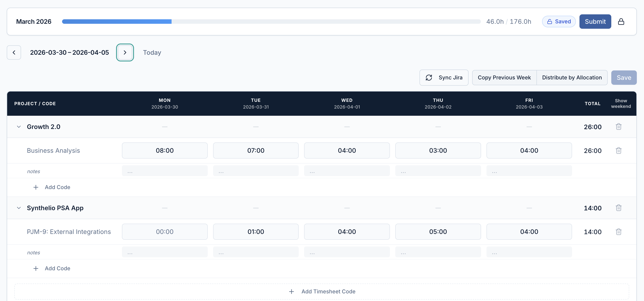Click the Saved status badge
The width and height of the screenshot is (644, 301).
tap(558, 22)
